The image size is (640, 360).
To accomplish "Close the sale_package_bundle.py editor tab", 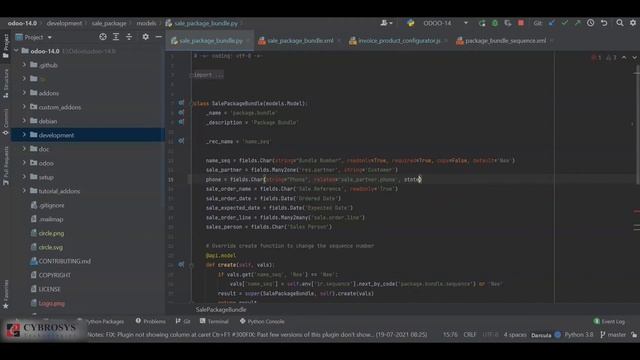I will point(248,41).
